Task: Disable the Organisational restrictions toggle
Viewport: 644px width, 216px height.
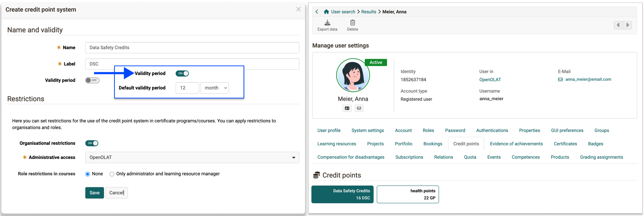Action: [x=92, y=143]
